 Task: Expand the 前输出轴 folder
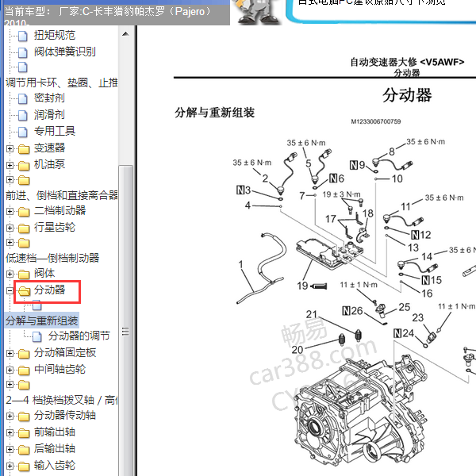(10, 432)
